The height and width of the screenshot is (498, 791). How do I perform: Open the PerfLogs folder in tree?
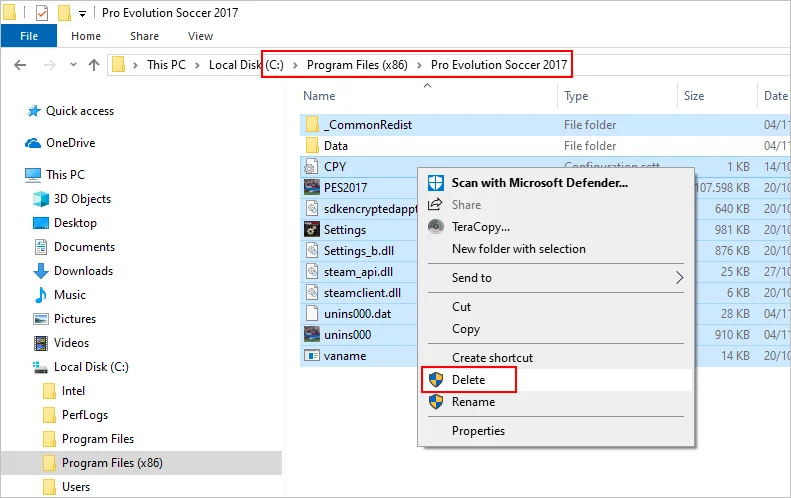[x=85, y=415]
